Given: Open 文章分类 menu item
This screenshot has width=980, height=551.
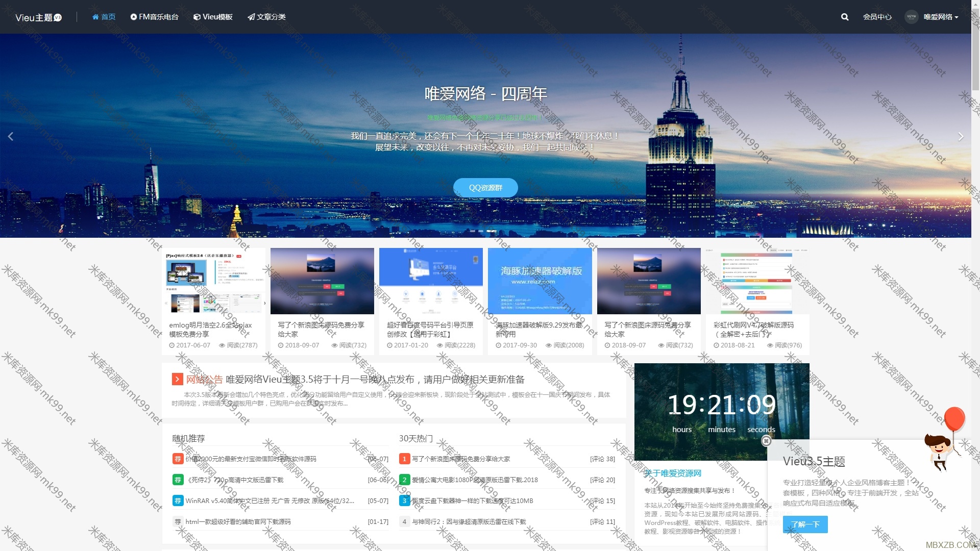Looking at the screenshot, I should [266, 17].
